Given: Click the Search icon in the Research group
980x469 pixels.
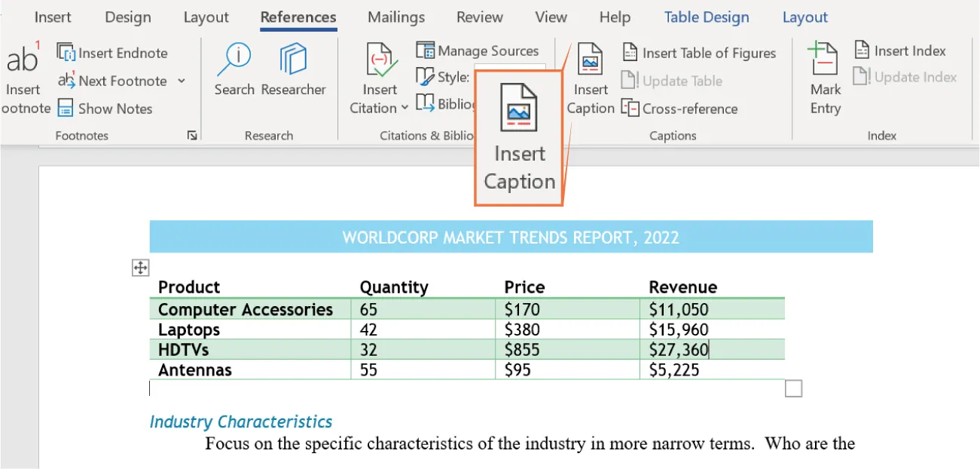Looking at the screenshot, I should click(234, 72).
